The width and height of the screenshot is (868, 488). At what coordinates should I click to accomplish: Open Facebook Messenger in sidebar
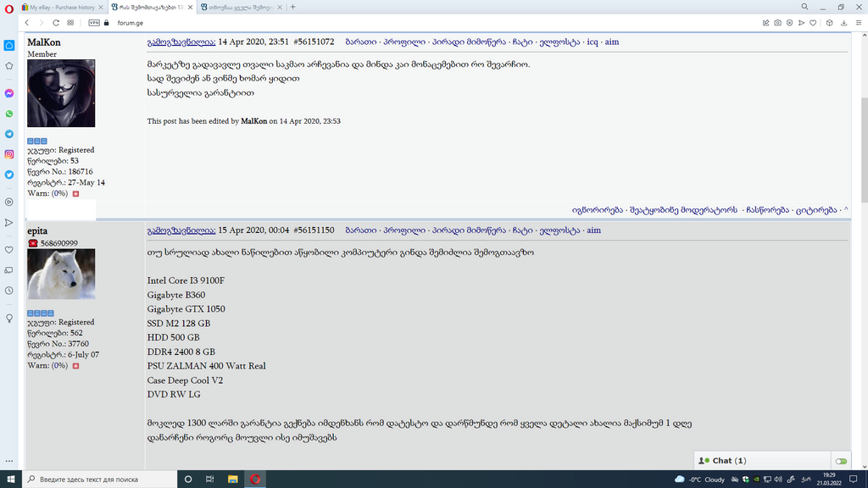[9, 93]
